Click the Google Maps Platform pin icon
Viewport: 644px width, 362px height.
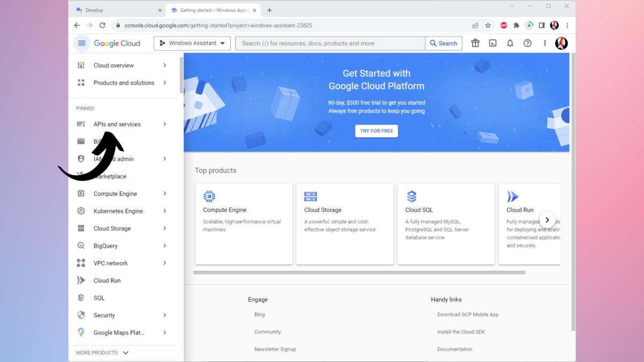tap(81, 333)
